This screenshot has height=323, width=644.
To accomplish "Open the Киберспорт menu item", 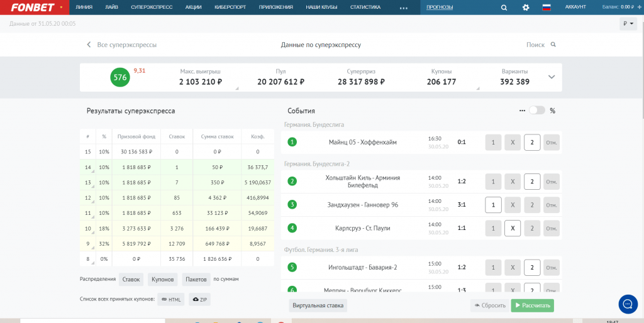I will pyautogui.click(x=230, y=7).
